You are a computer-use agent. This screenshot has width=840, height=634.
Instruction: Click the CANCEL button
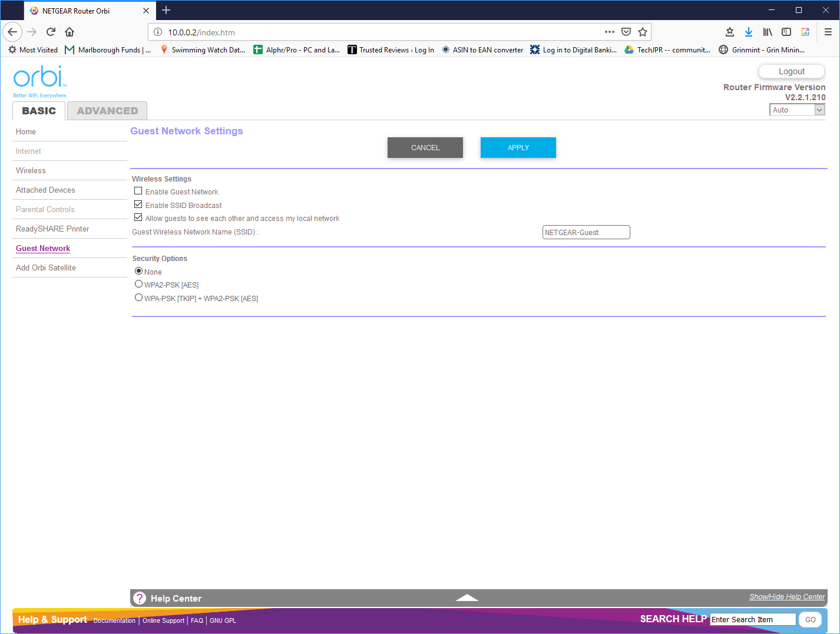click(425, 147)
